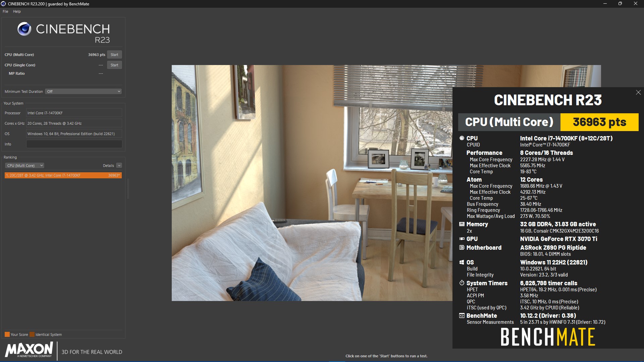The image size is (644, 362).
Task: Open the File menu
Action: point(5,11)
